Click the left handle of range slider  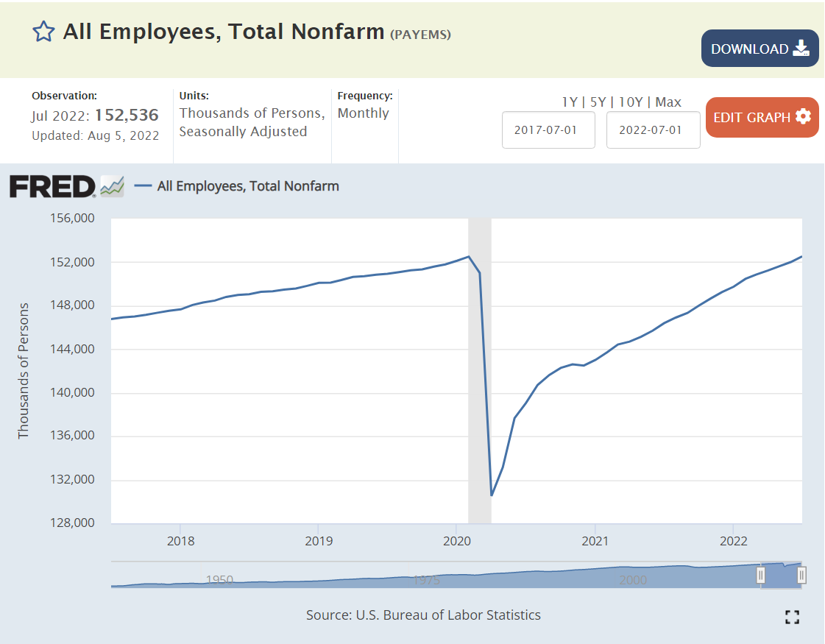click(x=761, y=575)
